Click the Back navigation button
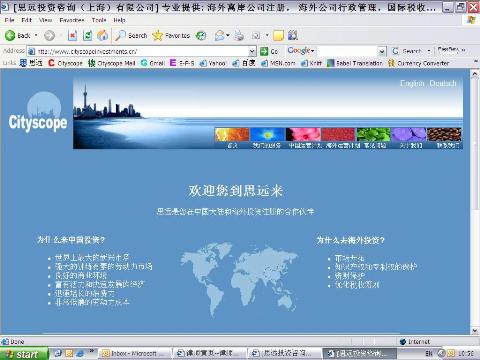The width and height of the screenshot is (480, 360). 18,35
